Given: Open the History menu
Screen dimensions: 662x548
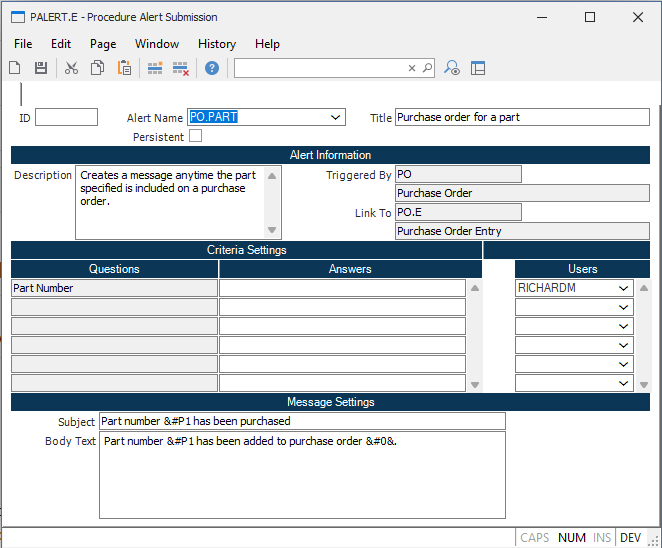Looking at the screenshot, I should (217, 44).
